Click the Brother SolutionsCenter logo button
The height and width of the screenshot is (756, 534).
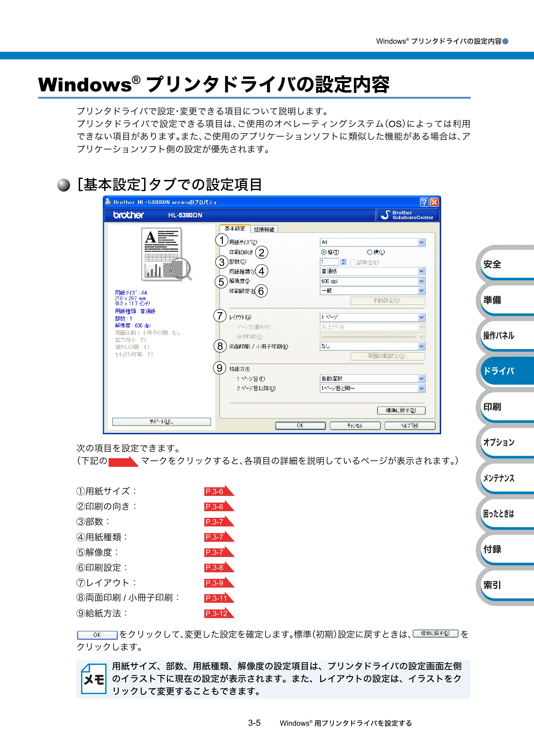coord(407,215)
